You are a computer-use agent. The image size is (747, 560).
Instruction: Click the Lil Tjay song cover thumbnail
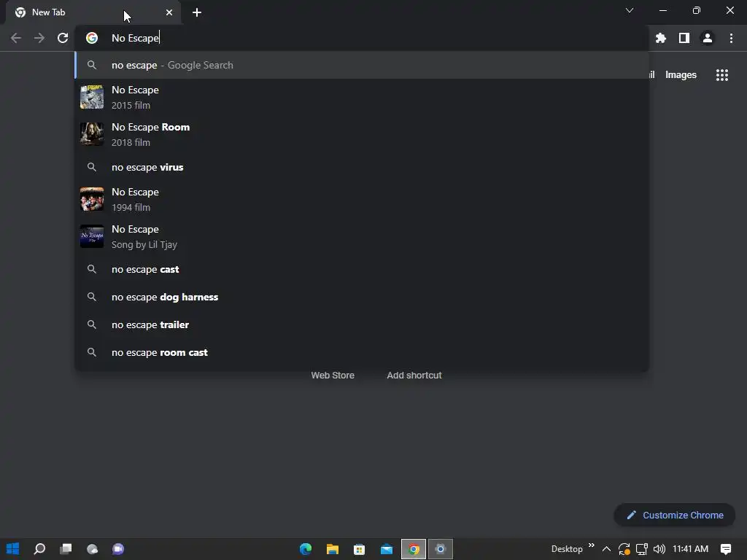[92, 236]
